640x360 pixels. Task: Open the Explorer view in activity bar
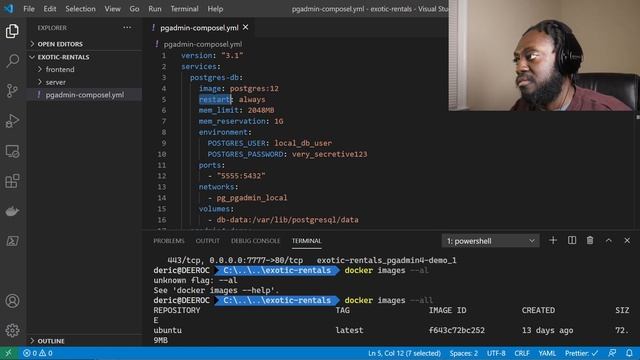(x=12, y=31)
